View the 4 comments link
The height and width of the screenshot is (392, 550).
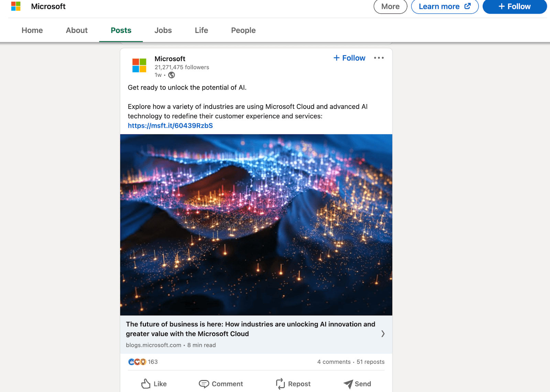point(333,362)
